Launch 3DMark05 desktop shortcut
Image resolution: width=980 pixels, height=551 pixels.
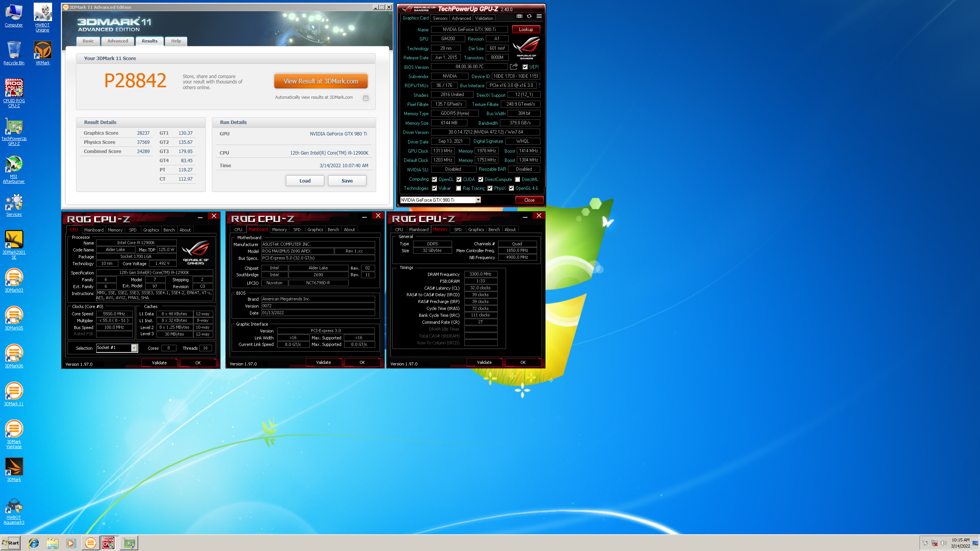pos(14,319)
